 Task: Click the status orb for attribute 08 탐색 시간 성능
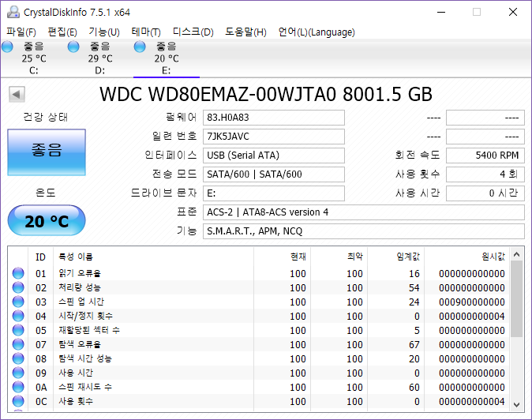(18, 359)
